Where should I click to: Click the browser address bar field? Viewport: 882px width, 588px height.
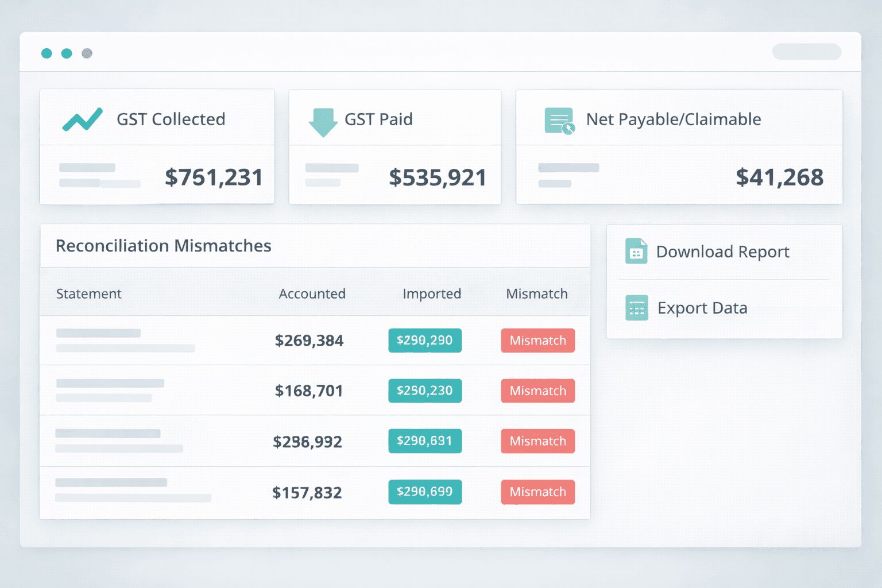coord(806,52)
